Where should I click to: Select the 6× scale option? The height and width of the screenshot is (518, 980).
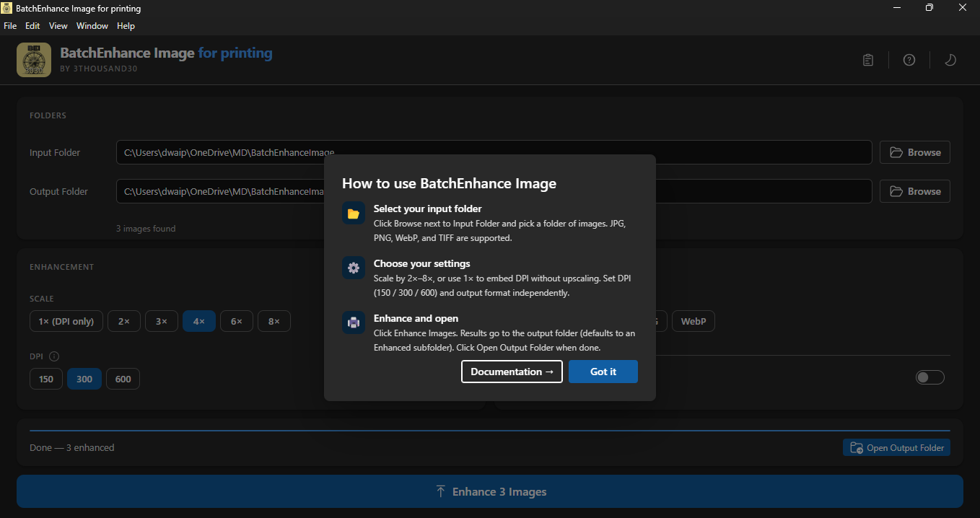point(237,321)
